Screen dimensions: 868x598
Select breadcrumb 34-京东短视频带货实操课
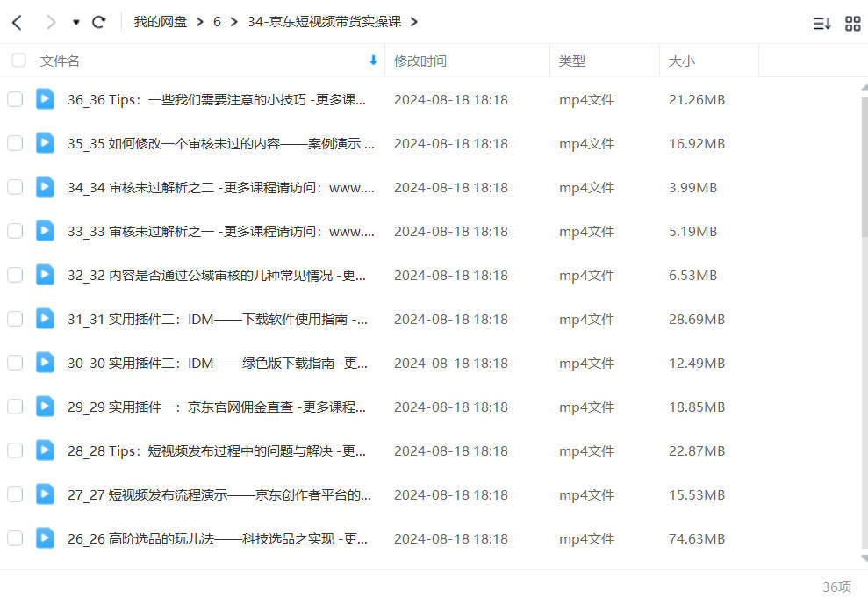click(x=325, y=22)
